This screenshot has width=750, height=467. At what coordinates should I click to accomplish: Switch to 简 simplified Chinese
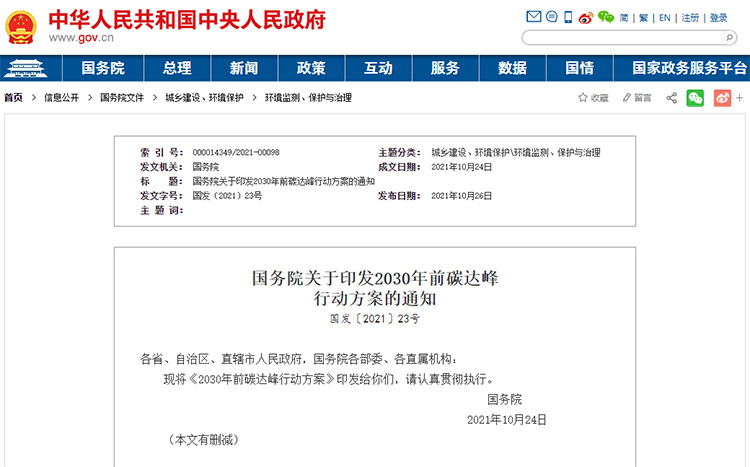click(624, 18)
